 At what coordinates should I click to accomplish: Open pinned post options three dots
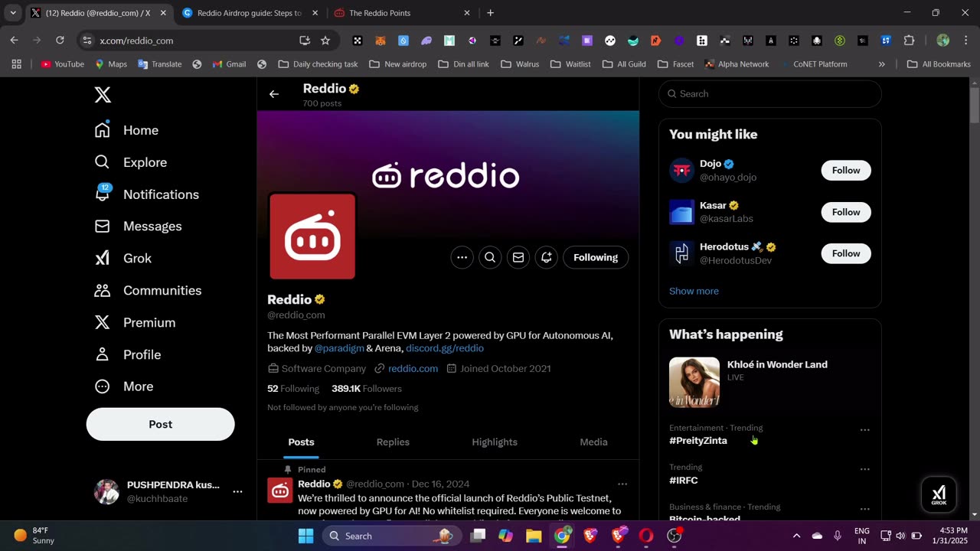tap(622, 484)
